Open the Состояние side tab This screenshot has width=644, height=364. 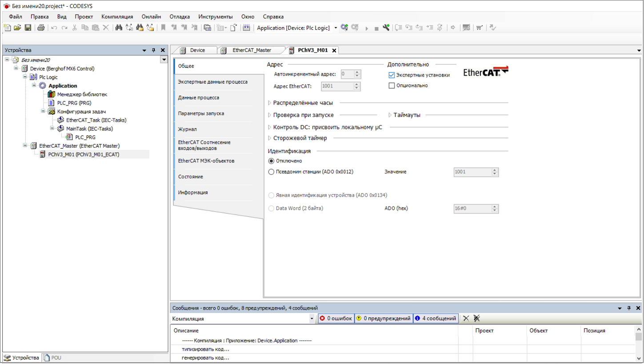(191, 177)
